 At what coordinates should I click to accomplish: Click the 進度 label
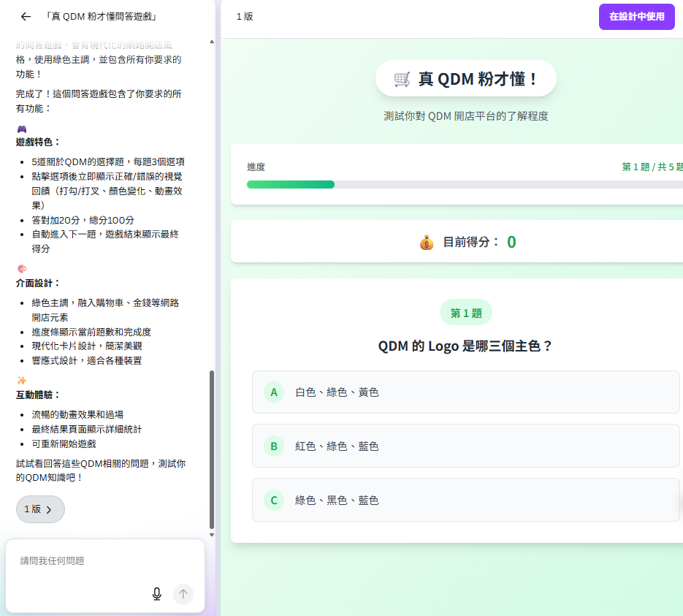coord(256,167)
